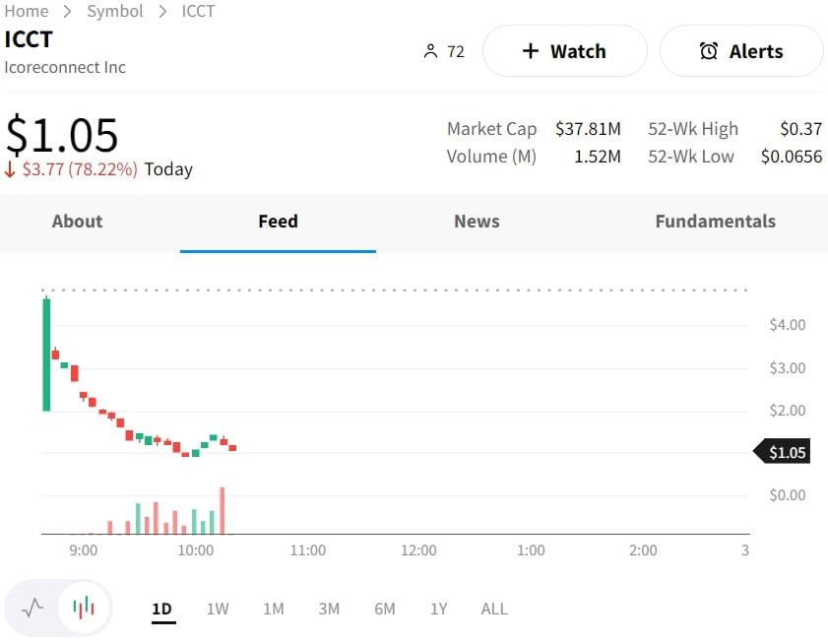Select the 1W time range
Image resolution: width=828 pixels, height=644 pixels.
[x=218, y=609]
